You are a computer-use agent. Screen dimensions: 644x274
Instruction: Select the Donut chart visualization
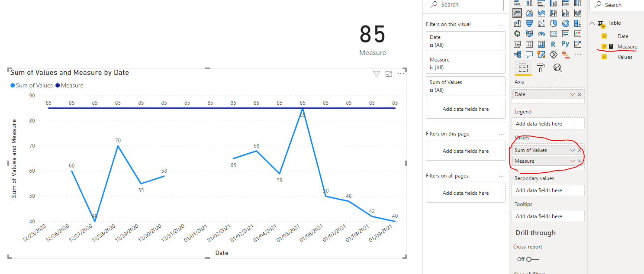pyautogui.click(x=566, y=23)
